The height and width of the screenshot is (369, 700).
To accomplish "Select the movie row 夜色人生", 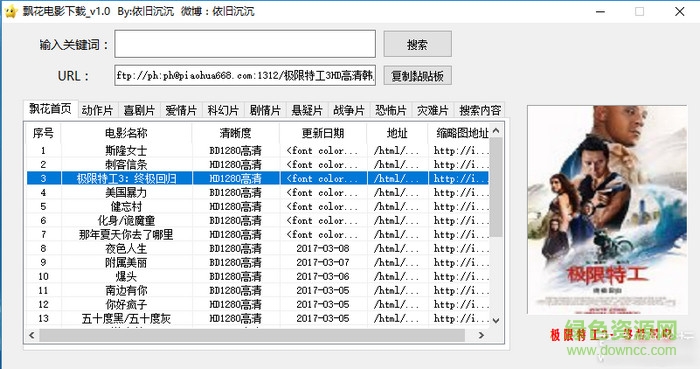I will pyautogui.click(x=258, y=248).
